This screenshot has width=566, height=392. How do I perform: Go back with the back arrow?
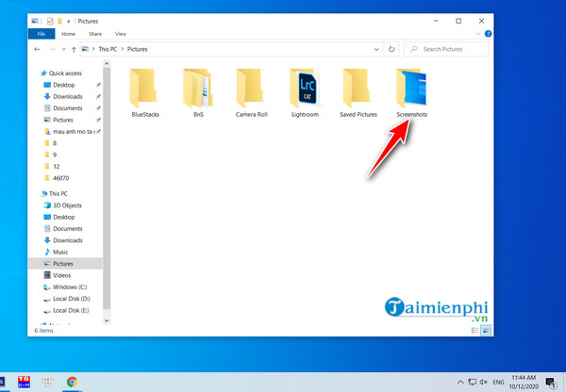(x=37, y=49)
